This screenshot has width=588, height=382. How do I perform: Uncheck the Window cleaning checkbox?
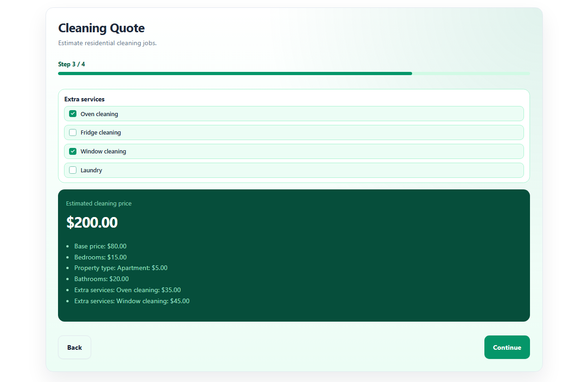tap(73, 151)
